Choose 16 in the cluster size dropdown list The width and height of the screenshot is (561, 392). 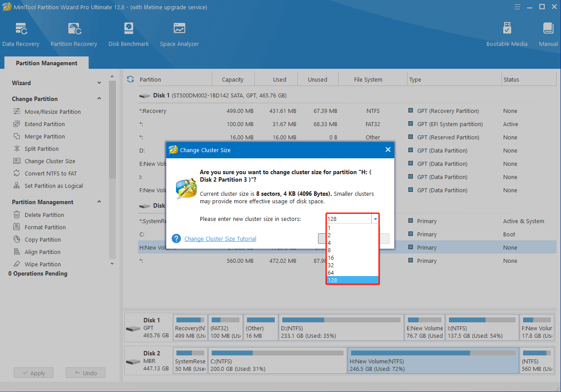coord(331,258)
